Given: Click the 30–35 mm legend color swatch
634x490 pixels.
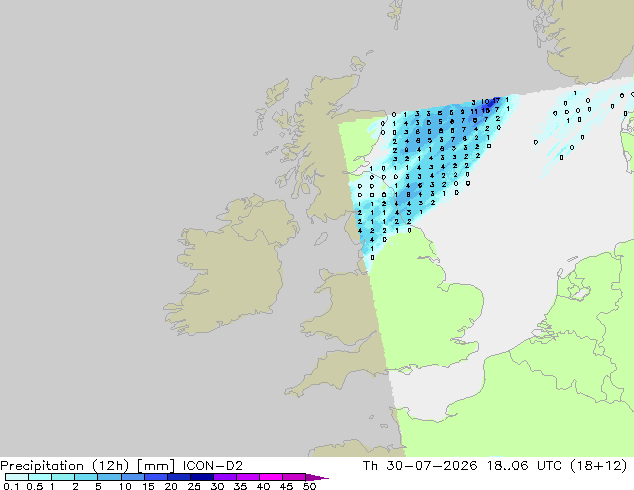Looking at the screenshot, I should tap(225, 477).
